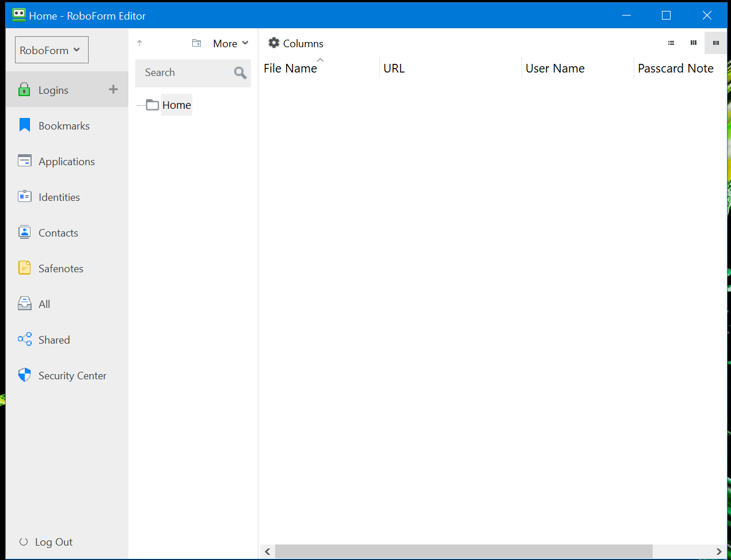
Task: Open the Columns settings
Action: 295,43
